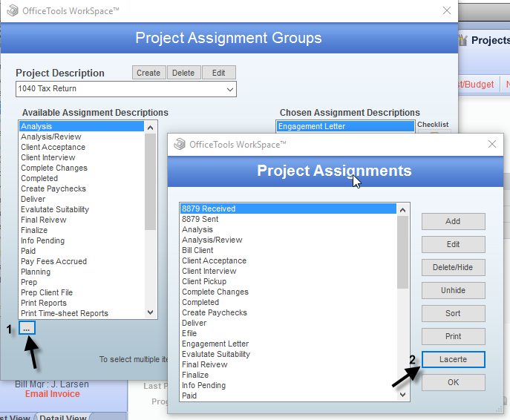
Task: Select Info Pending in Project Assignments list
Action: (289, 385)
